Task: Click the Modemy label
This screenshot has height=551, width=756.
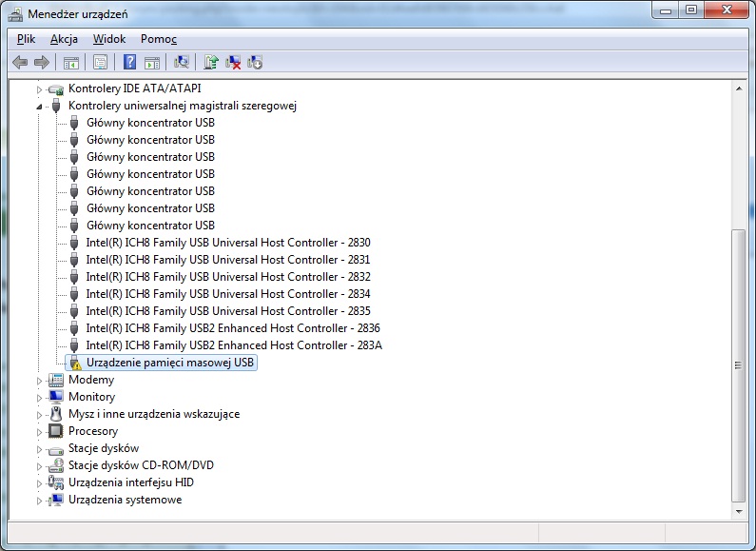Action: [91, 381]
